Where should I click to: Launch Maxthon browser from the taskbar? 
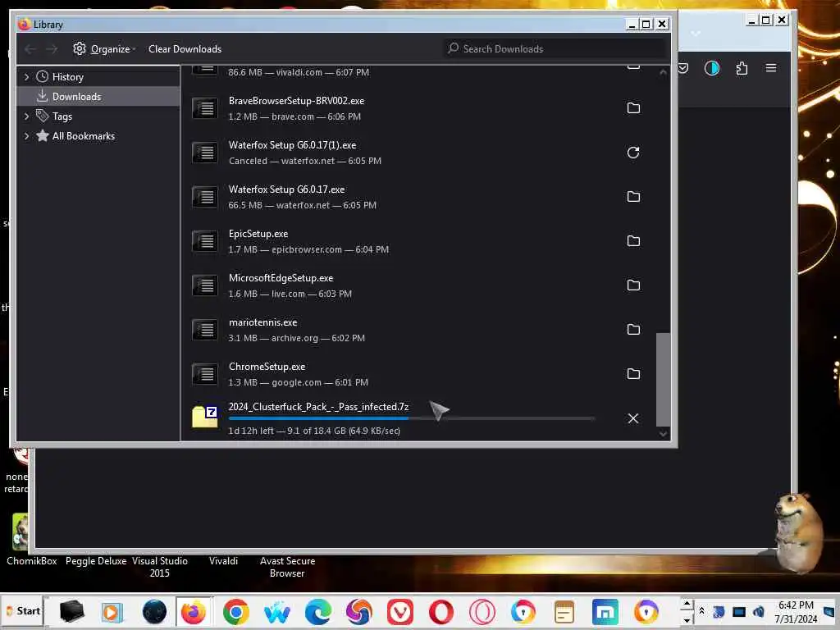click(605, 612)
